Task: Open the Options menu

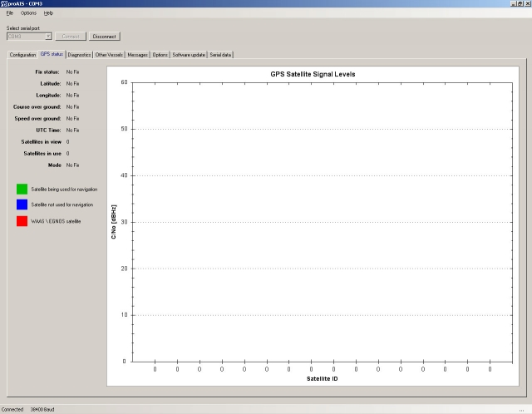Action: (x=28, y=13)
